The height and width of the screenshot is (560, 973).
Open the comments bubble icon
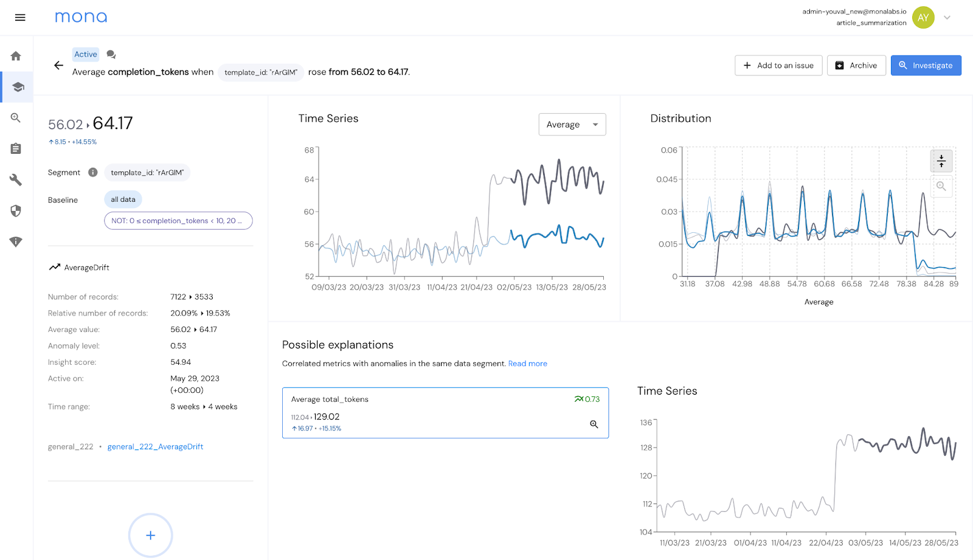coord(111,55)
